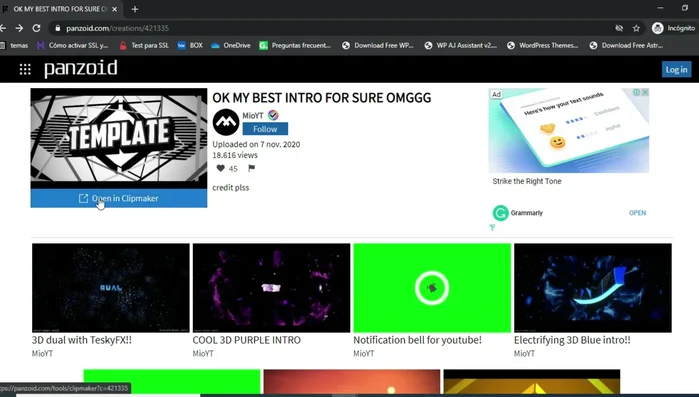Viewport: 699px width, 397px height.
Task: Click the verified badge next to MioYT
Action: click(x=273, y=115)
